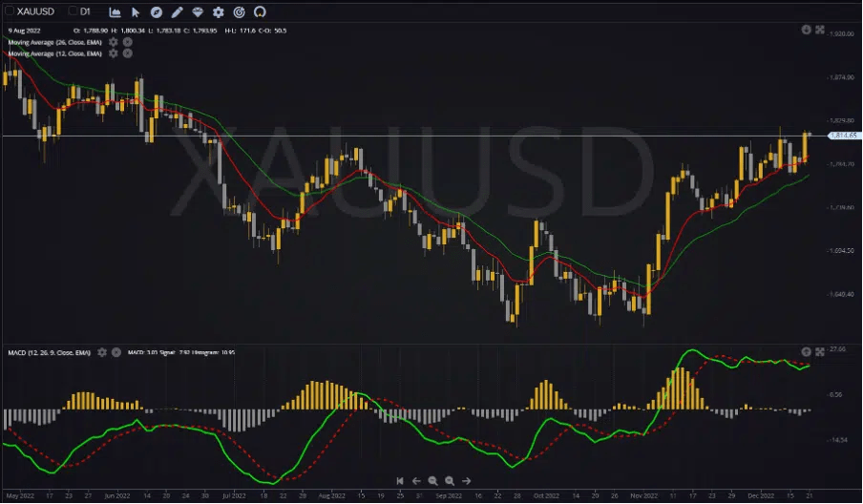863x504 pixels.
Task: Click Aug 2022 on the time axis
Action: (332, 495)
